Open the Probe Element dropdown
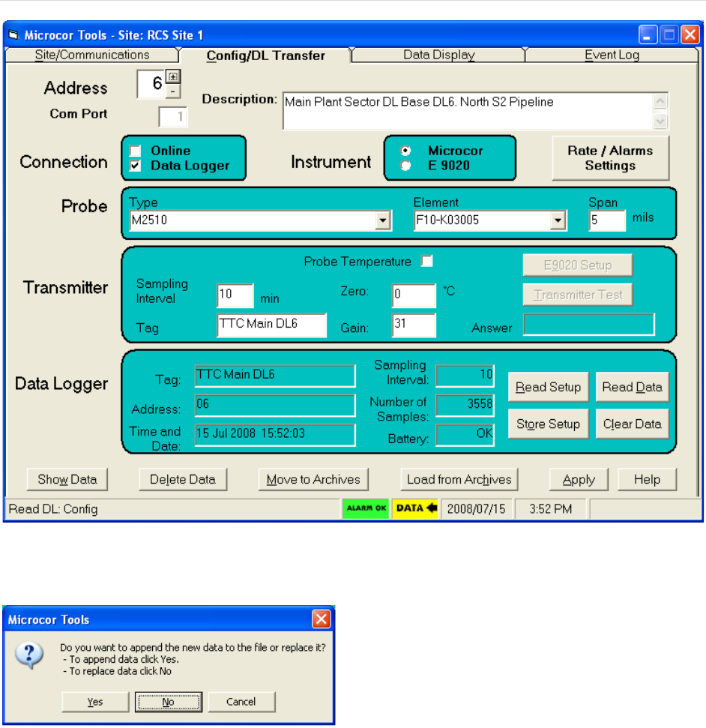706x728 pixels. pyautogui.click(x=558, y=220)
